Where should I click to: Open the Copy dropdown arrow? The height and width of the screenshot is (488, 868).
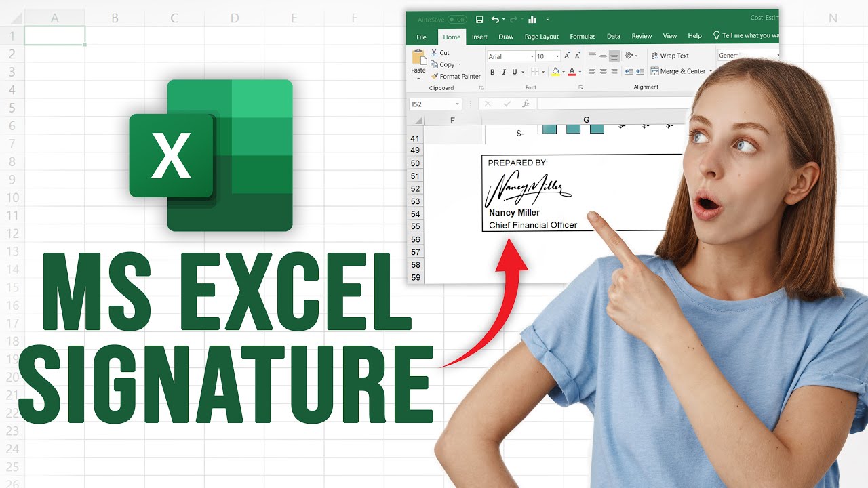pyautogui.click(x=460, y=65)
